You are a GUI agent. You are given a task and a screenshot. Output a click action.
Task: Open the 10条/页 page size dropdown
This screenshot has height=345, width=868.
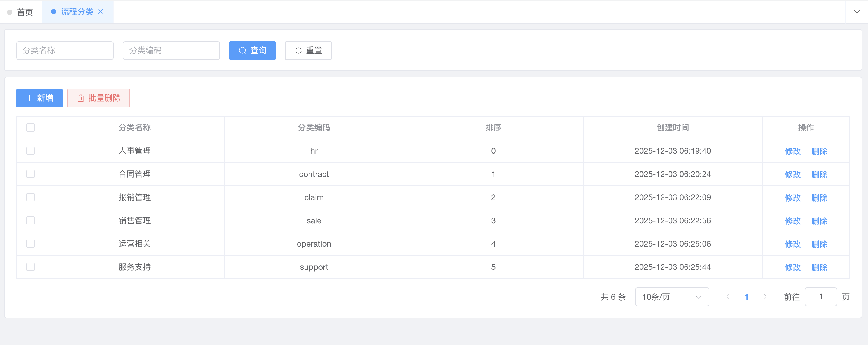(x=672, y=297)
